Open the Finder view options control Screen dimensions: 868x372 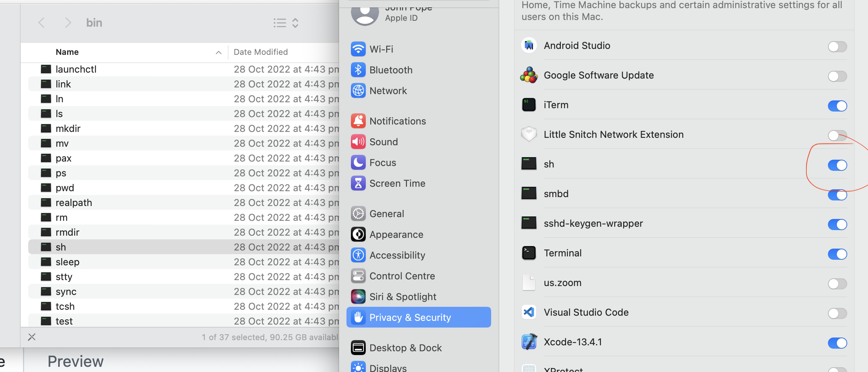[280, 23]
